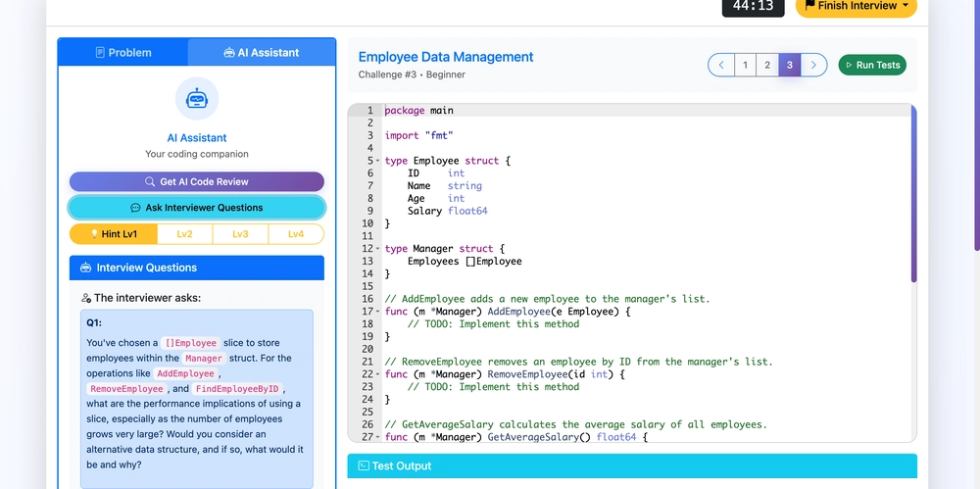The height and width of the screenshot is (489, 980).
Task: Click 'Challenge #3 • Beginner' subtitle
Action: [x=412, y=74]
